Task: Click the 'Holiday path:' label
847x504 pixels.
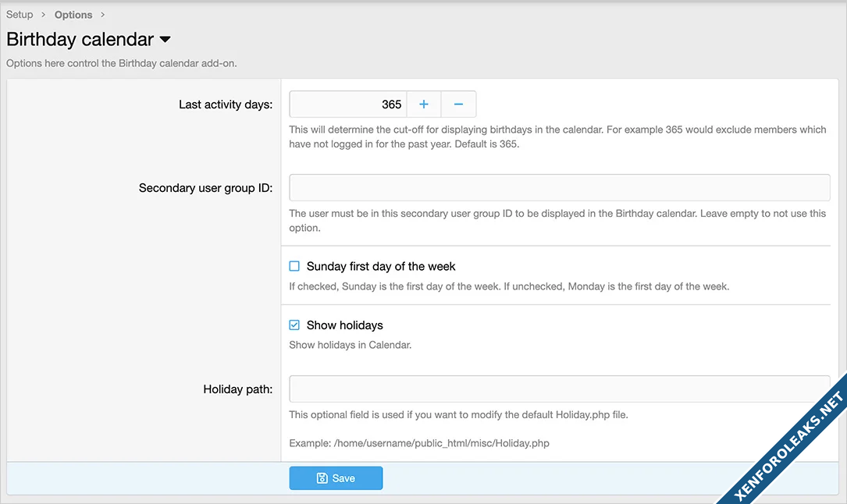Action: tap(237, 389)
